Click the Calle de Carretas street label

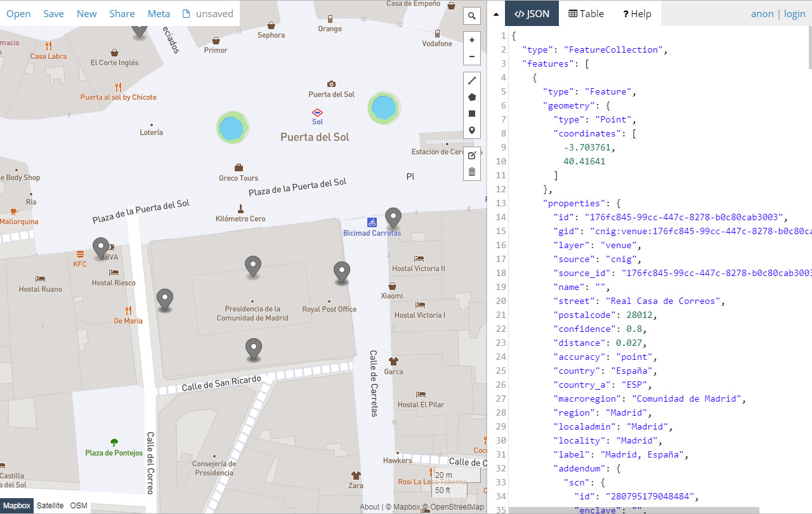pyautogui.click(x=374, y=383)
